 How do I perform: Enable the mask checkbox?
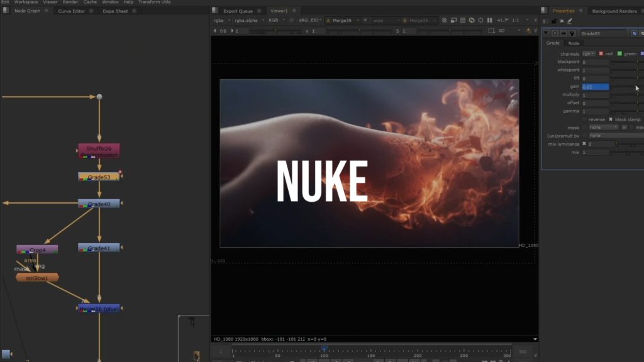click(585, 128)
